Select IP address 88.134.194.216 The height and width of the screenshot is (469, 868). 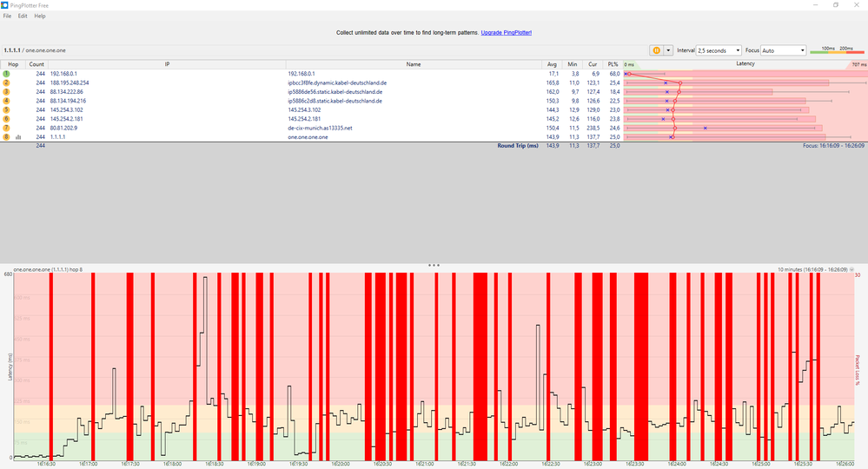tap(68, 101)
